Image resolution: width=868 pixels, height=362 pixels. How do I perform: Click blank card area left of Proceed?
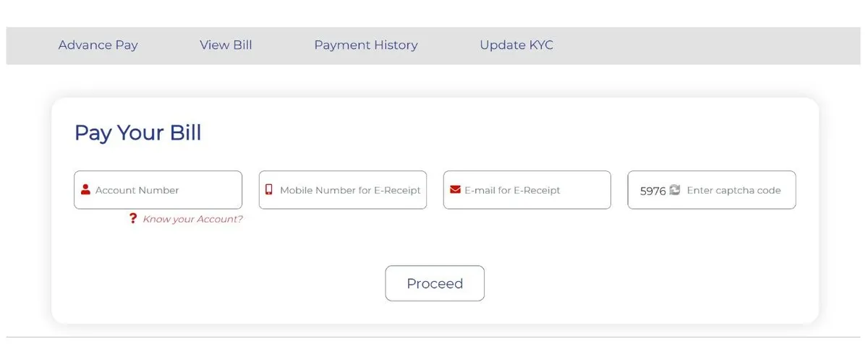coord(217,283)
